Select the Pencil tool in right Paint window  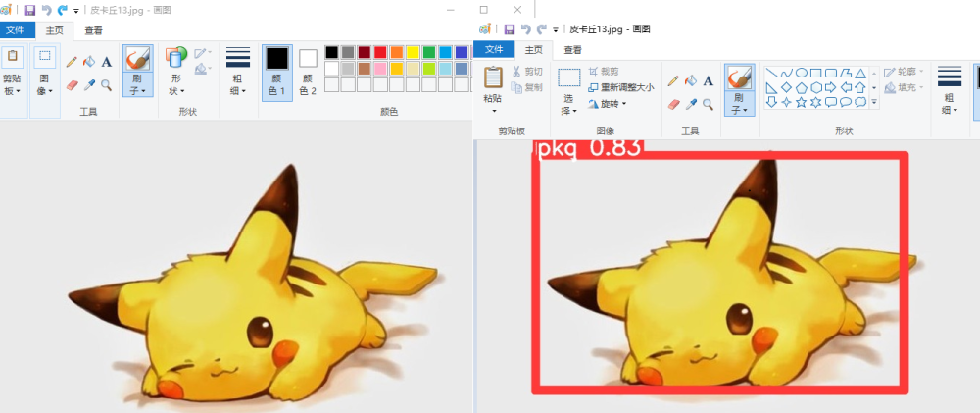(x=673, y=80)
